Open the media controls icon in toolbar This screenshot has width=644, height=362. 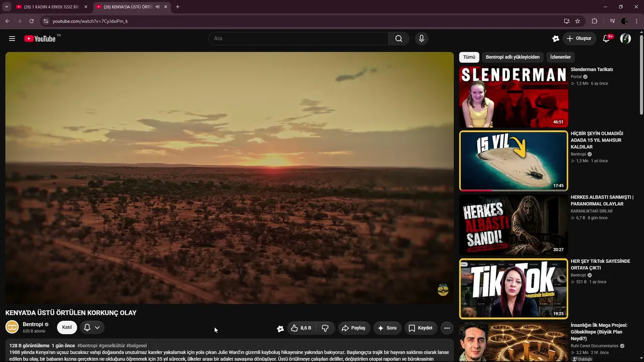click(612, 21)
